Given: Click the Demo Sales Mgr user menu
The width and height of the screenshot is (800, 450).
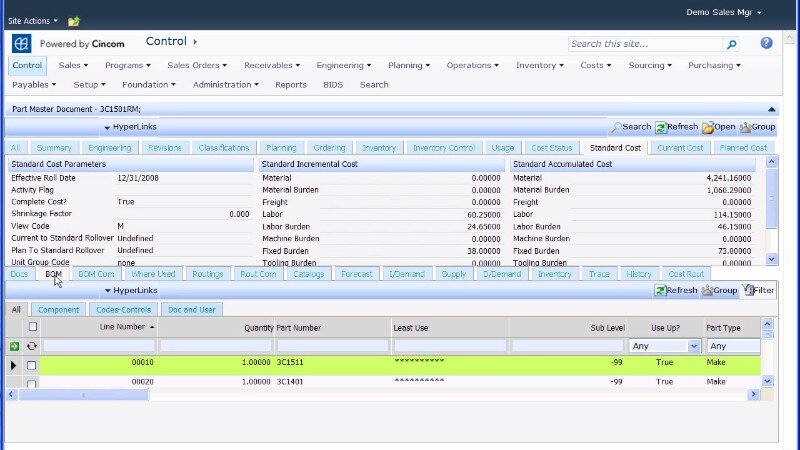Looking at the screenshot, I should pos(724,12).
